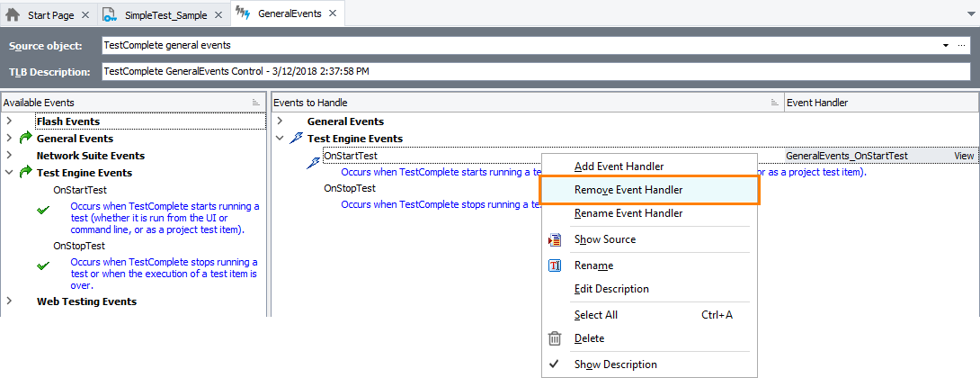Choose Show Source from context menu
This screenshot has height=378, width=980.
(x=650, y=239)
